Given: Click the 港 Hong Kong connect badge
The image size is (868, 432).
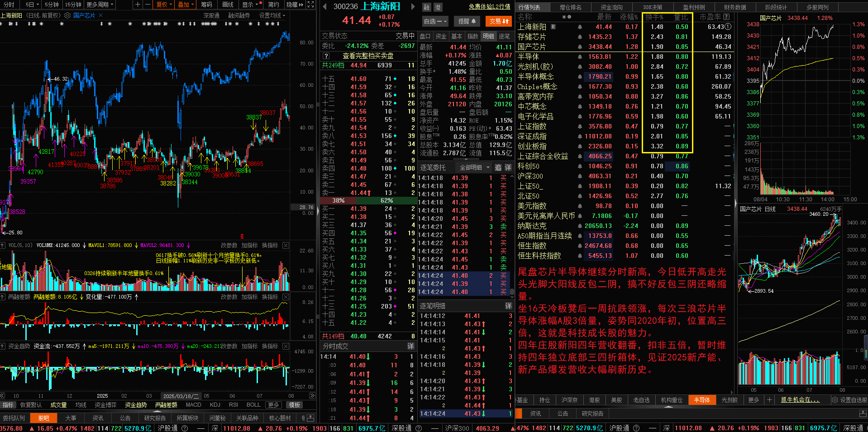Looking at the screenshot, I should (x=438, y=7).
